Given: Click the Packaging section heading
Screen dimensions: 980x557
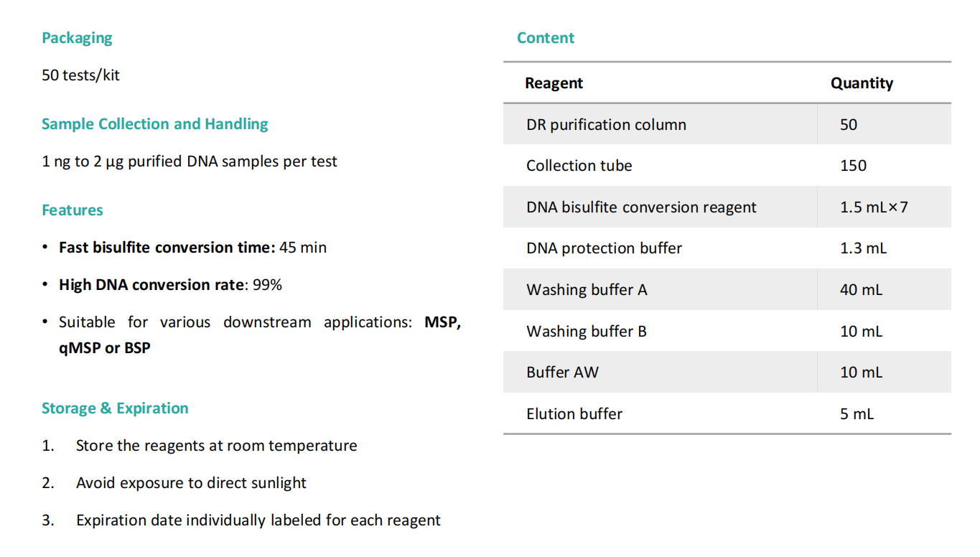Looking at the screenshot, I should click(x=77, y=38).
